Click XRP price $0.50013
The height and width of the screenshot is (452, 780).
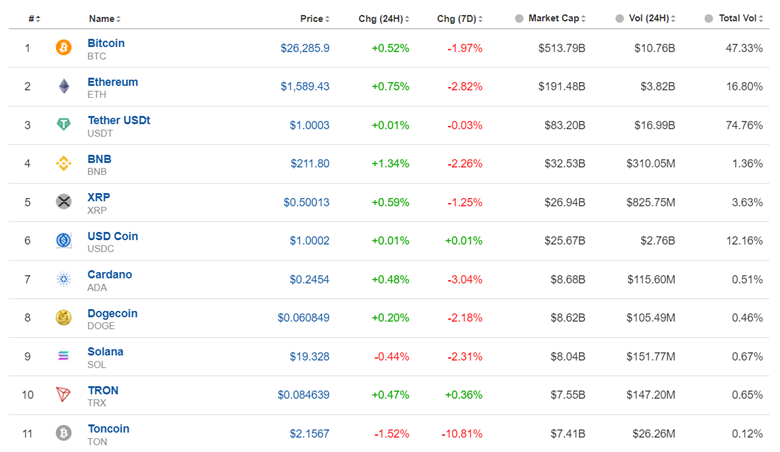click(306, 202)
